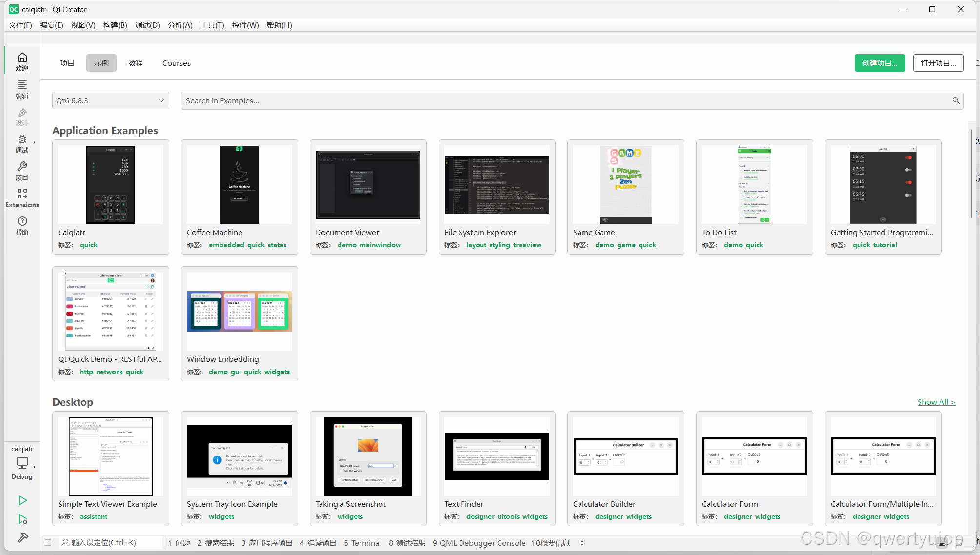Open the Extensions mode
980x555 pixels.
(x=22, y=198)
